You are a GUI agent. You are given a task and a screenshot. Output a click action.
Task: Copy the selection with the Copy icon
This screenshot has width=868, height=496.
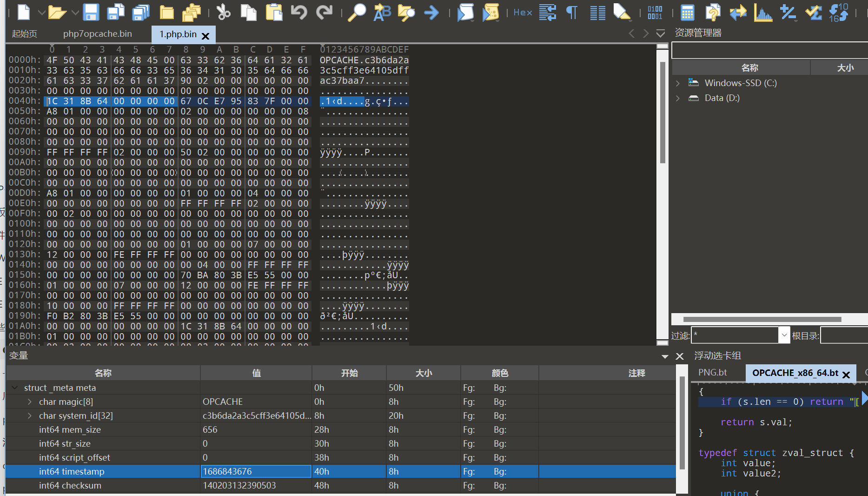[249, 12]
